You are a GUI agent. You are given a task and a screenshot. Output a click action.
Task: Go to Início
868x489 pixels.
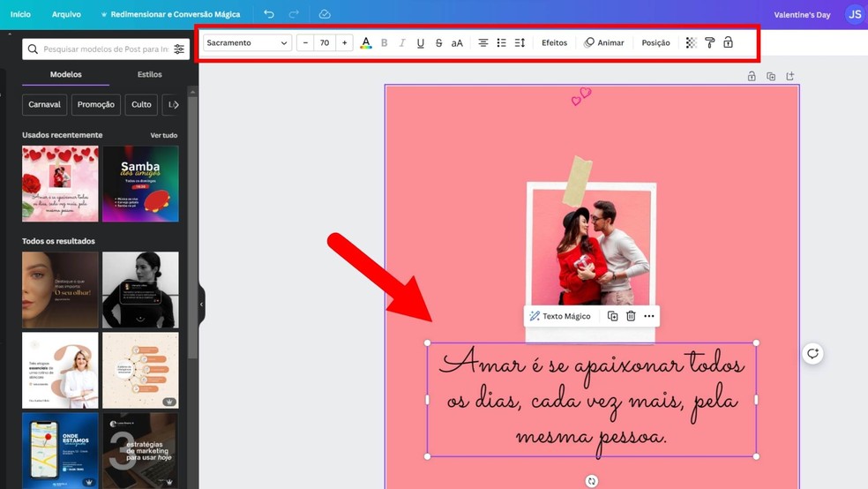click(x=20, y=14)
